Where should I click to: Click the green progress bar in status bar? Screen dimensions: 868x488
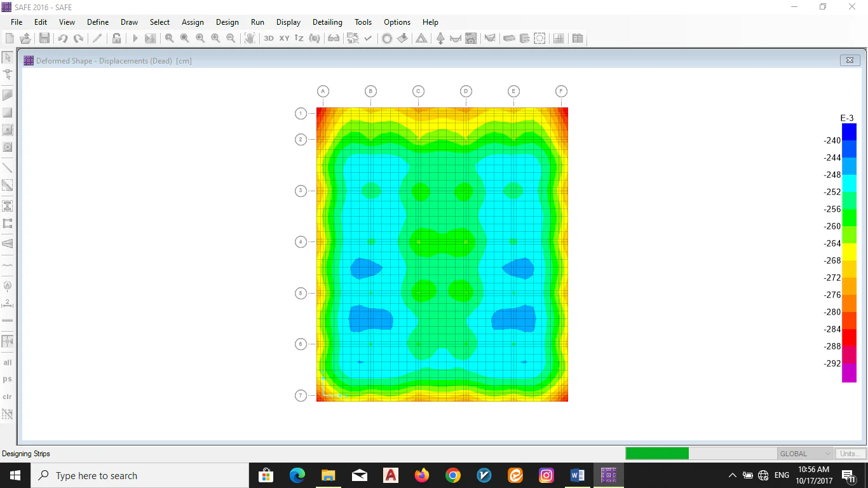point(657,454)
